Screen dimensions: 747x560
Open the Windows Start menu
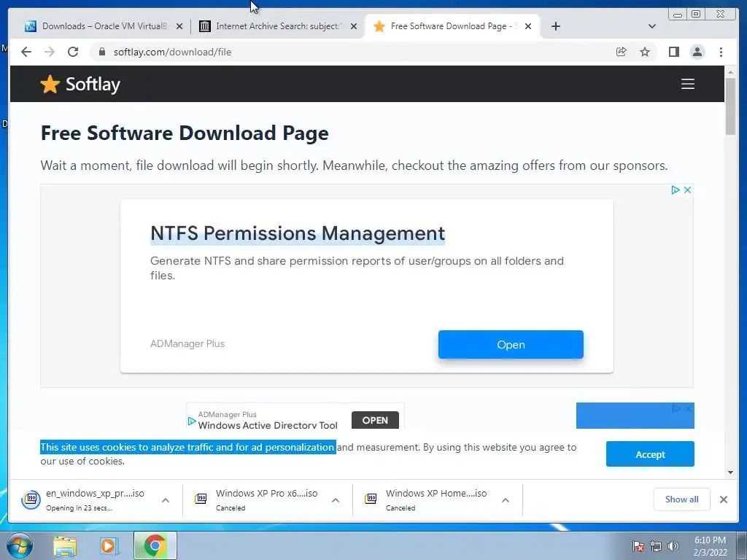pyautogui.click(x=20, y=545)
